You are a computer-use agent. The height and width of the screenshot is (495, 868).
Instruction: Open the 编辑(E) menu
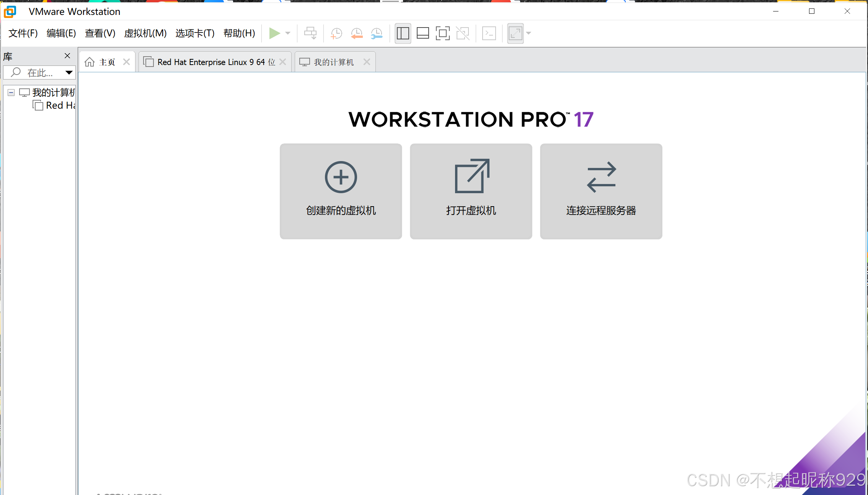[61, 33]
